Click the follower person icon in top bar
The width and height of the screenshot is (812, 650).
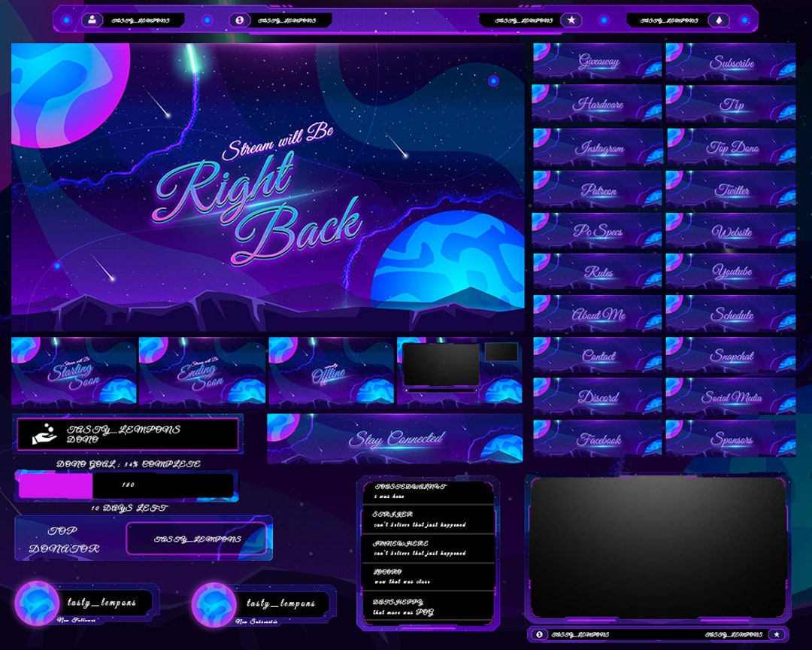click(90, 17)
